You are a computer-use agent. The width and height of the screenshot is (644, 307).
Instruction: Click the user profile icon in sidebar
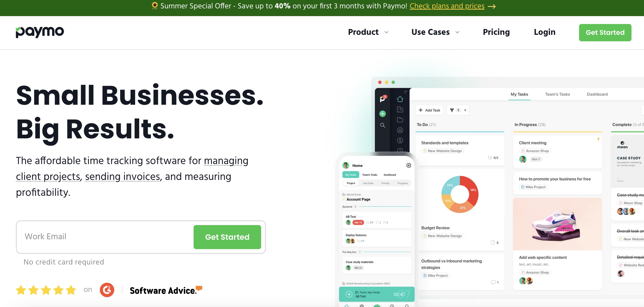click(x=400, y=130)
